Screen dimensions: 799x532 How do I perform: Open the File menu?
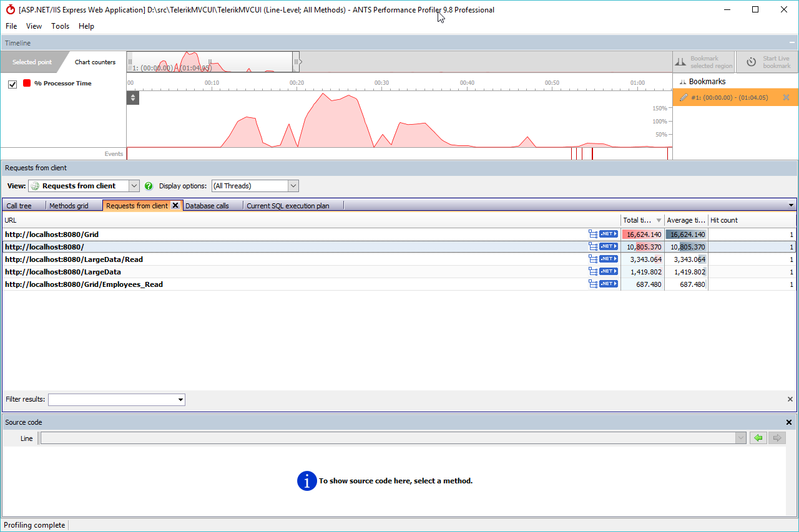click(x=11, y=26)
